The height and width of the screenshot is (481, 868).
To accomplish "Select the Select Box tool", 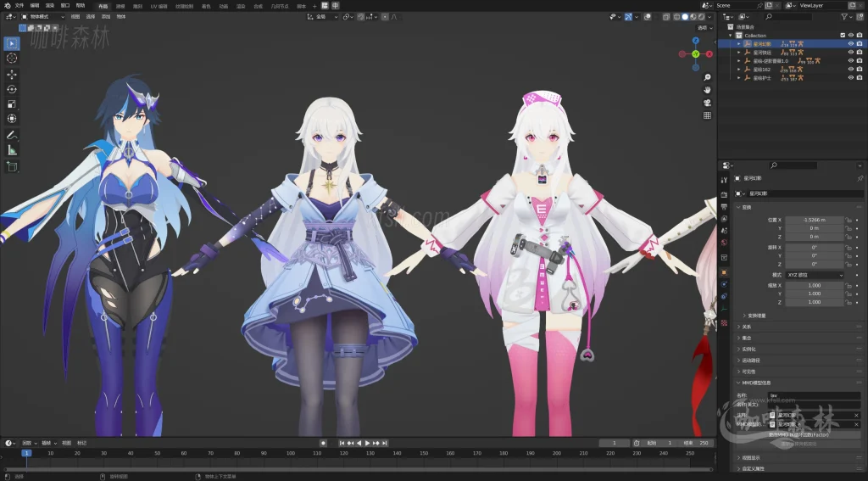I will (12, 43).
